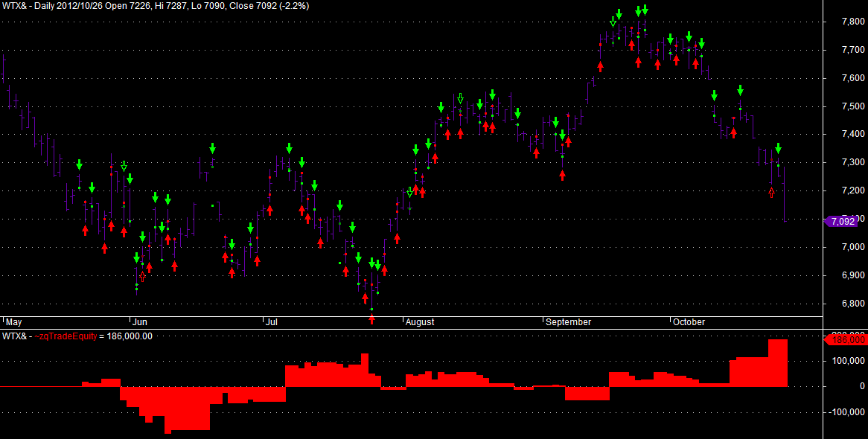Click the tallest equity bar at far right
This screenshot has height=439, width=868.
click(778, 363)
